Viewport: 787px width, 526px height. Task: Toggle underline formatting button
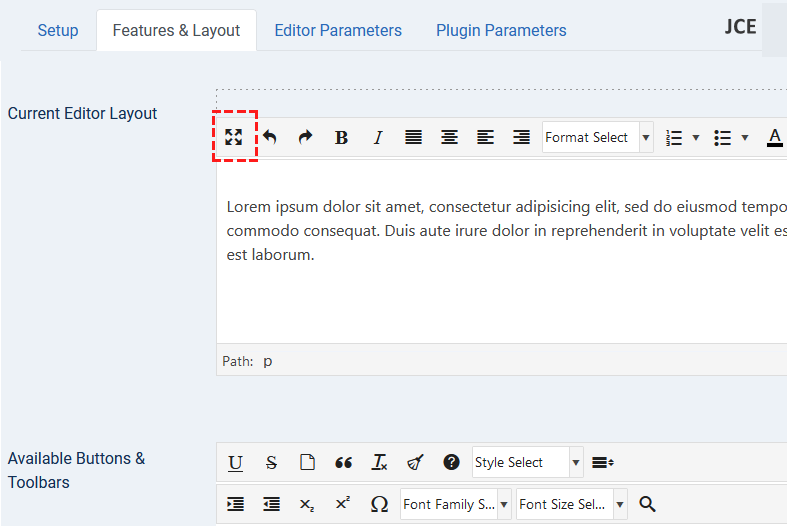click(x=235, y=462)
